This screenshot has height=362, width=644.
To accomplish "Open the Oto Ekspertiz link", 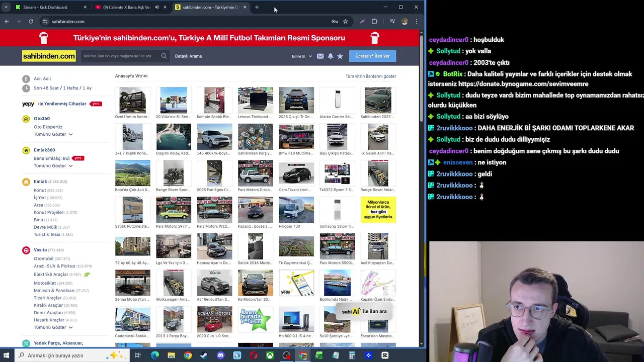I will tap(48, 127).
